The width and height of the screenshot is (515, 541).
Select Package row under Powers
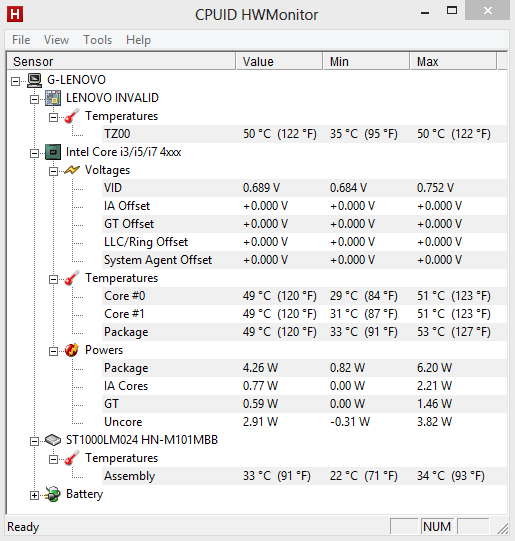[305, 368]
